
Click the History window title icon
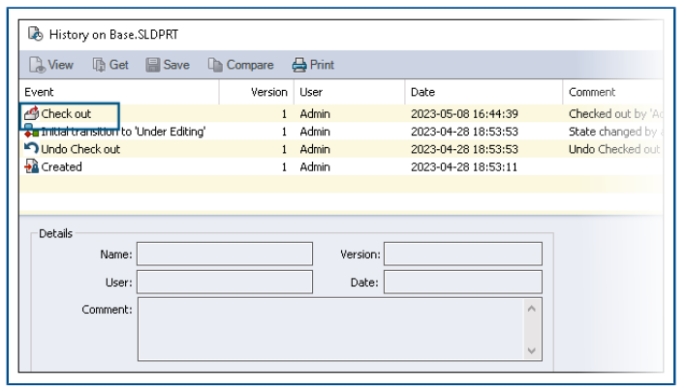[35, 34]
